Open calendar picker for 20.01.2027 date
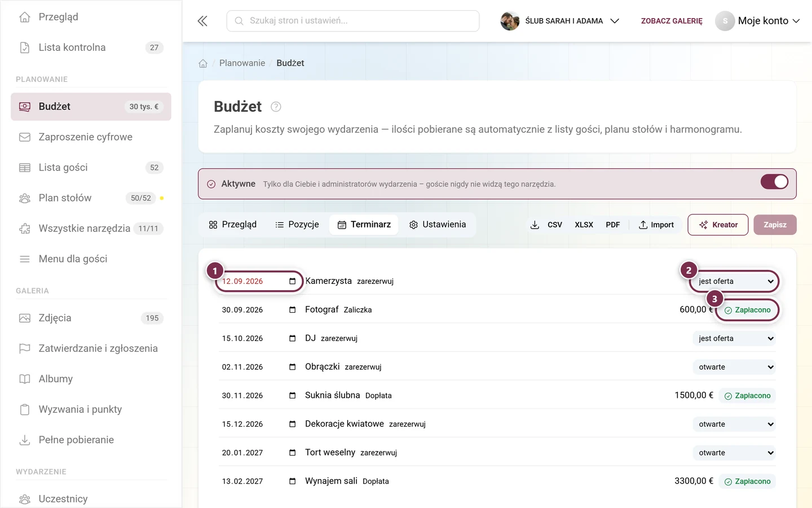Screen dimensions: 812x508 292,453
